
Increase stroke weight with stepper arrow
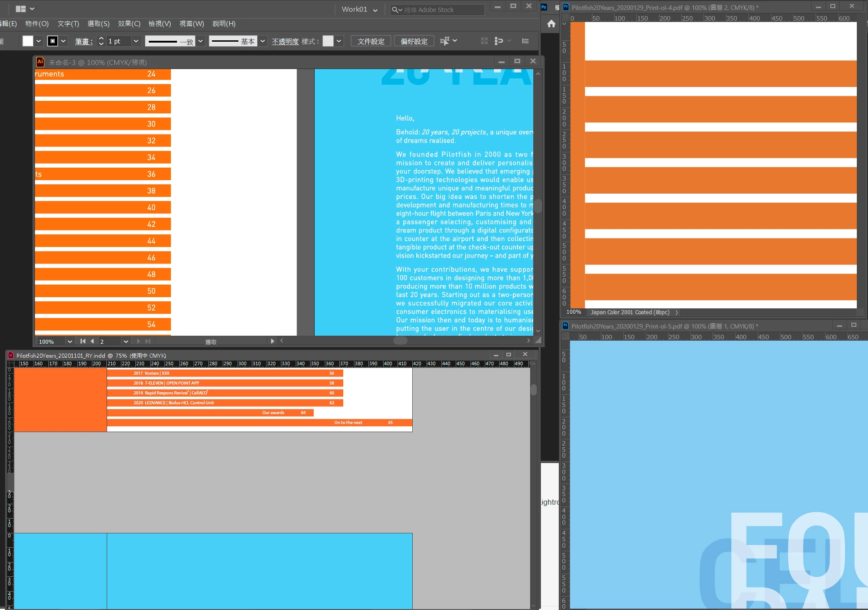101,39
